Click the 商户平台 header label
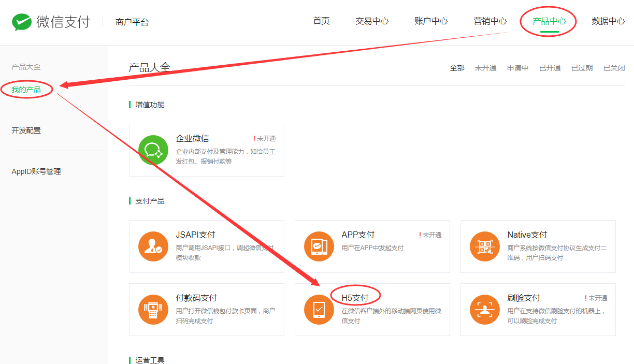634x364 pixels. [132, 22]
